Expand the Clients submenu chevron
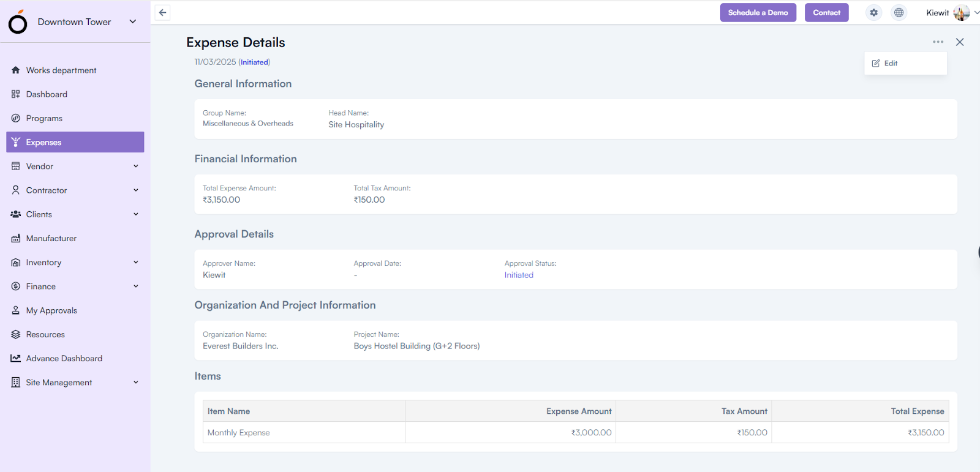This screenshot has width=980, height=472. click(x=136, y=214)
